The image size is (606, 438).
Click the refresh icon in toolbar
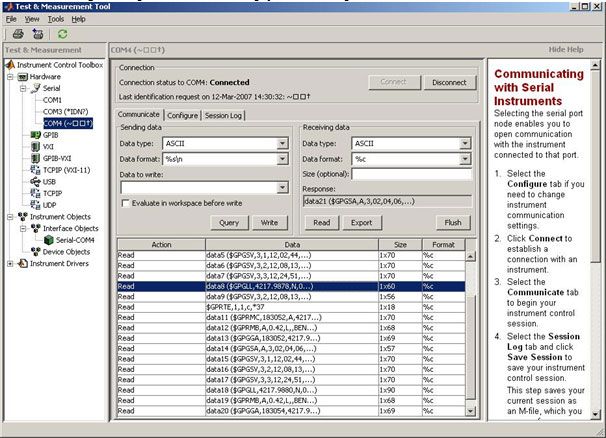coord(62,33)
